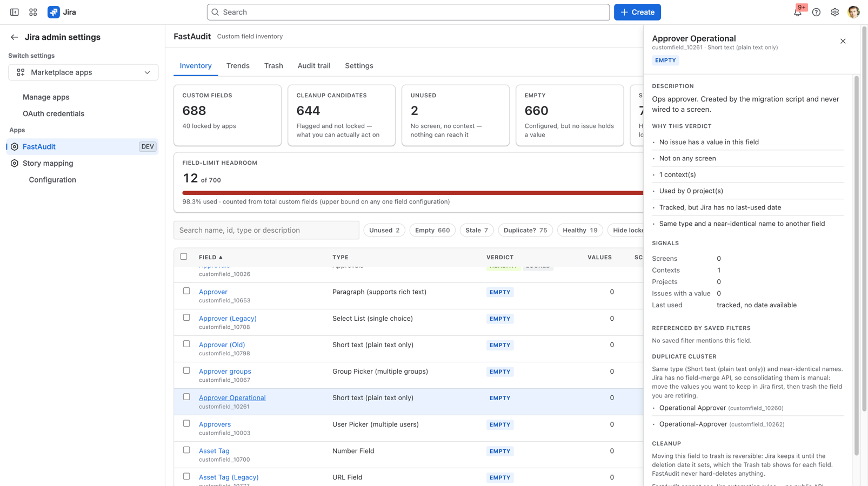Open the Approver (Old) field link

[222, 345]
